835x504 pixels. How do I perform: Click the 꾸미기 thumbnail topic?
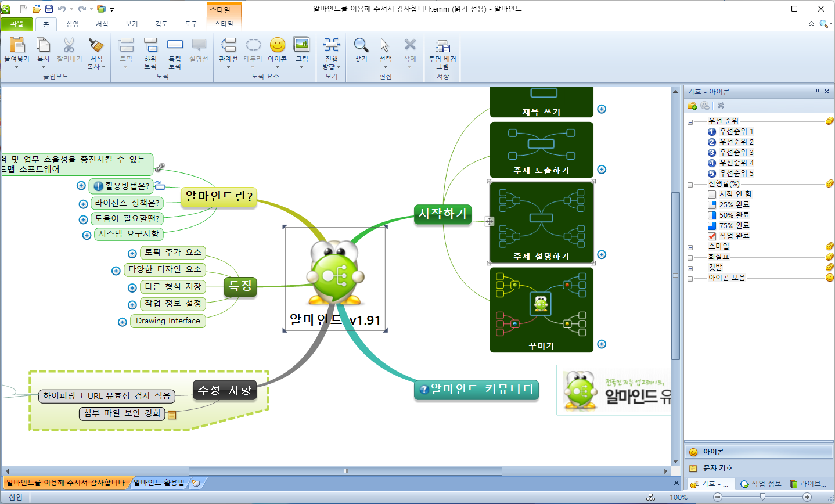click(541, 309)
